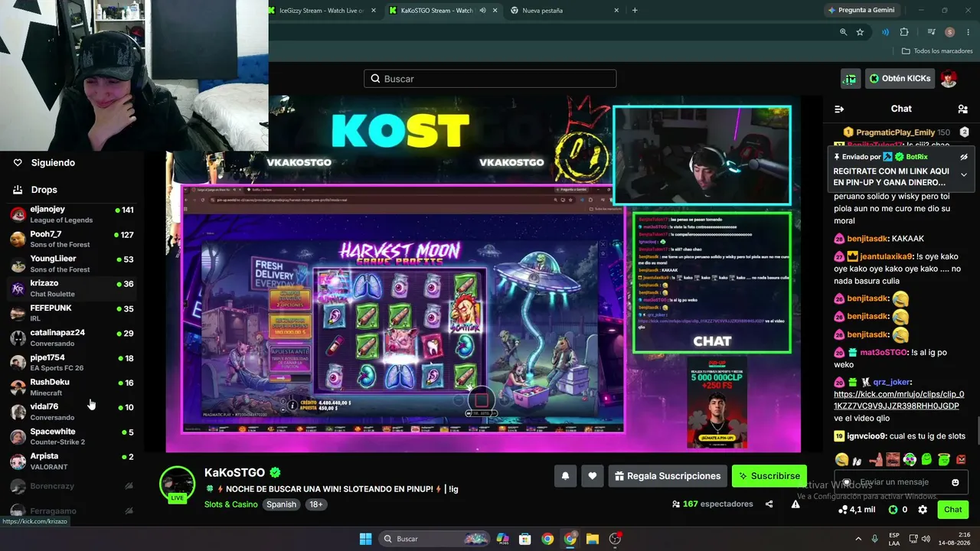Viewport: 980px width, 551px height.
Task: Open the user profile avatar menu
Action: 949,79
